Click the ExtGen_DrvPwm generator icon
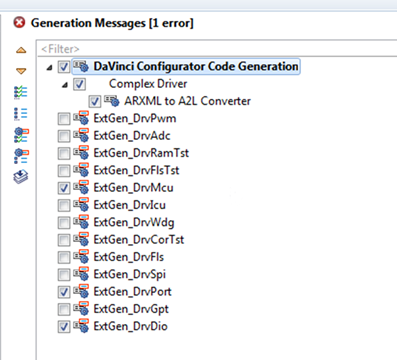 [81, 118]
